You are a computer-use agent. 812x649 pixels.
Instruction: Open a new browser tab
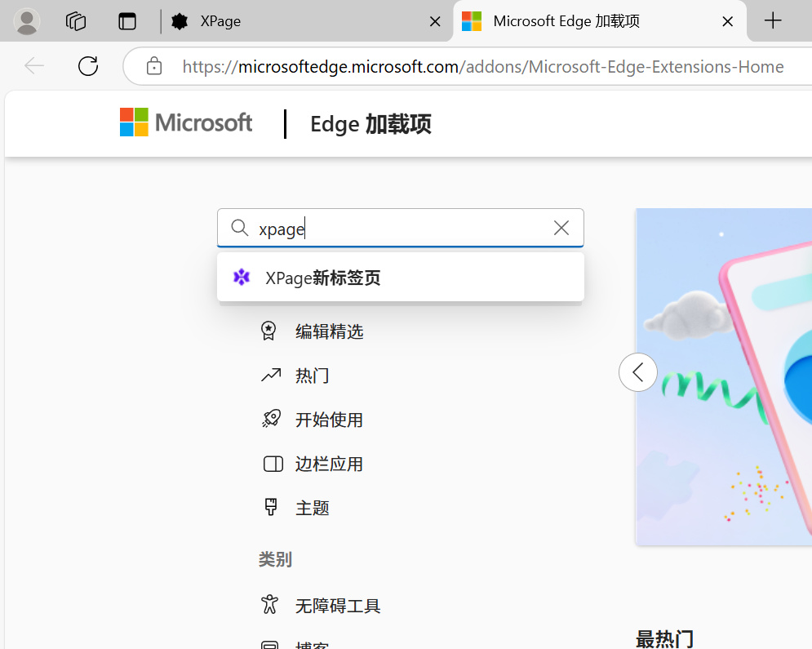point(773,21)
